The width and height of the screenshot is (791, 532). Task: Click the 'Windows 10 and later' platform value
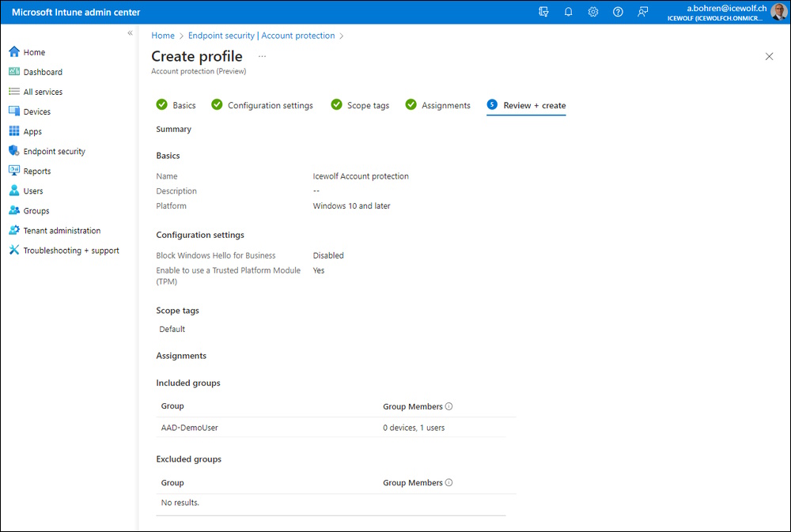click(x=352, y=206)
